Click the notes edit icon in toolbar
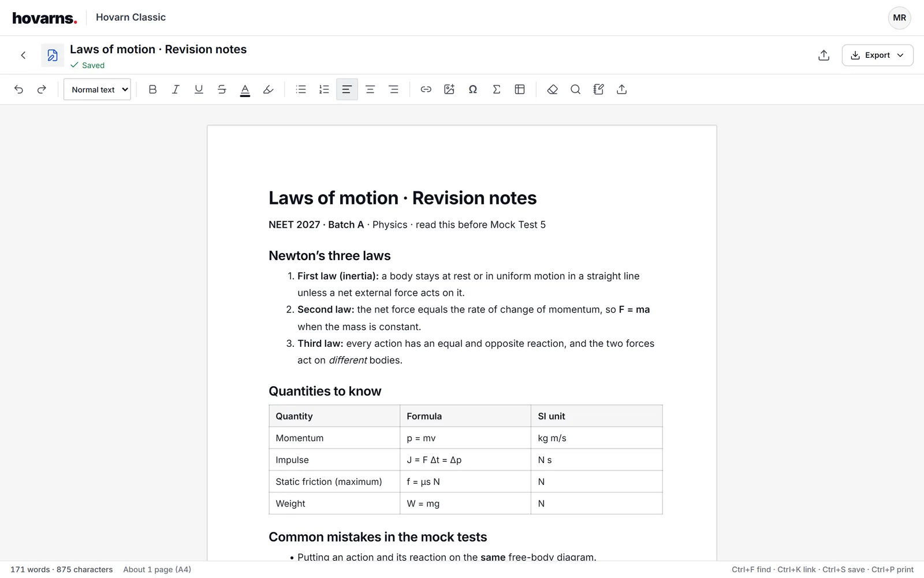Viewport: 924px width, 578px height. pos(598,90)
